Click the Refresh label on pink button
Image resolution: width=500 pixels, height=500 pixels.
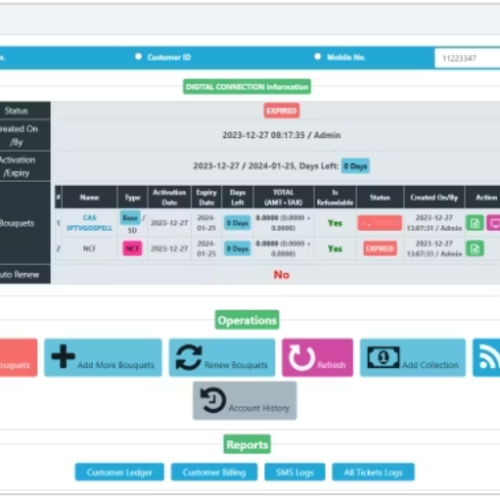331,365
